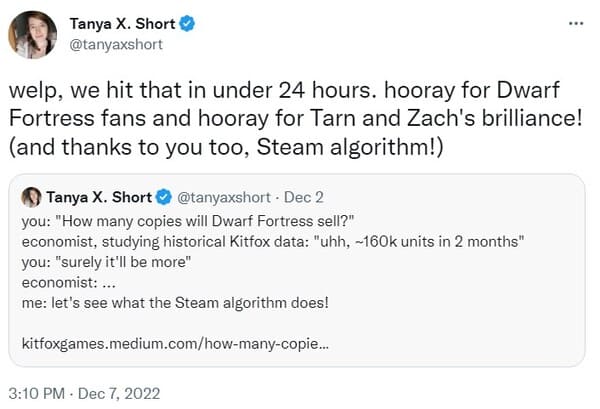Image resolution: width=600 pixels, height=409 pixels.
Task: Open Tanya X. Short's name in tweet header
Action: tap(122, 24)
